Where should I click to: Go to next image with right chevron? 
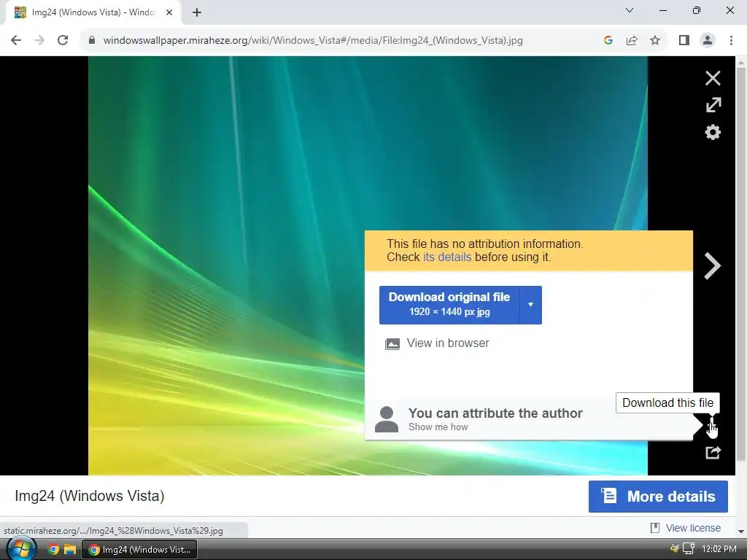click(x=712, y=265)
